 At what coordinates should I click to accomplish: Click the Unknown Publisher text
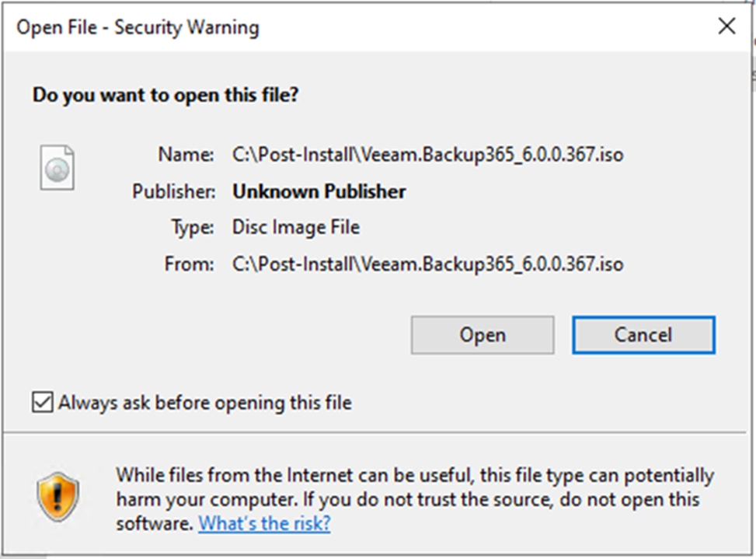pyautogui.click(x=319, y=191)
